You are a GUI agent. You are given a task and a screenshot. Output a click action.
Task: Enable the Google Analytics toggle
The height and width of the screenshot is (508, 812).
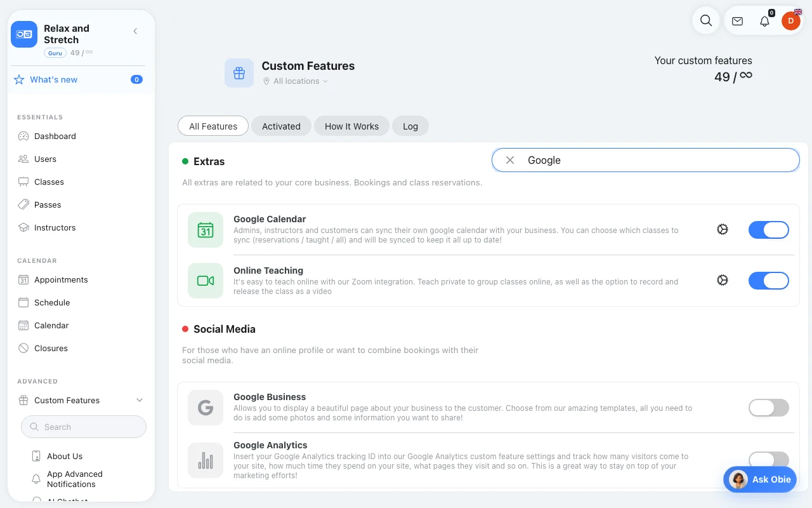click(x=769, y=458)
